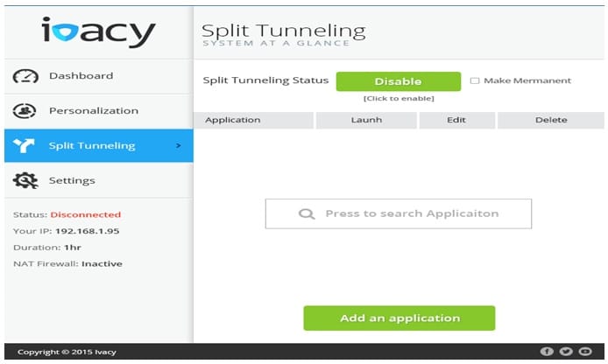608x364 pixels.
Task: Open the Settings menu item
Action: [x=99, y=180]
